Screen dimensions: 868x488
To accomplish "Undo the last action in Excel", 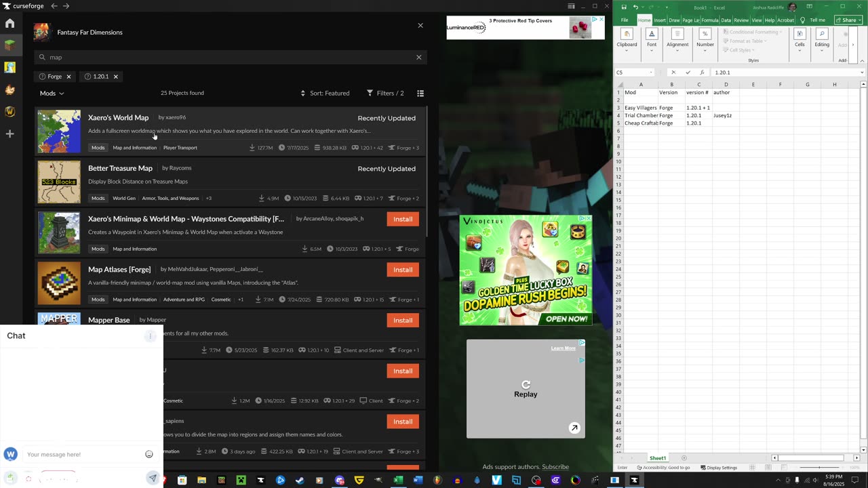I will point(635,7).
